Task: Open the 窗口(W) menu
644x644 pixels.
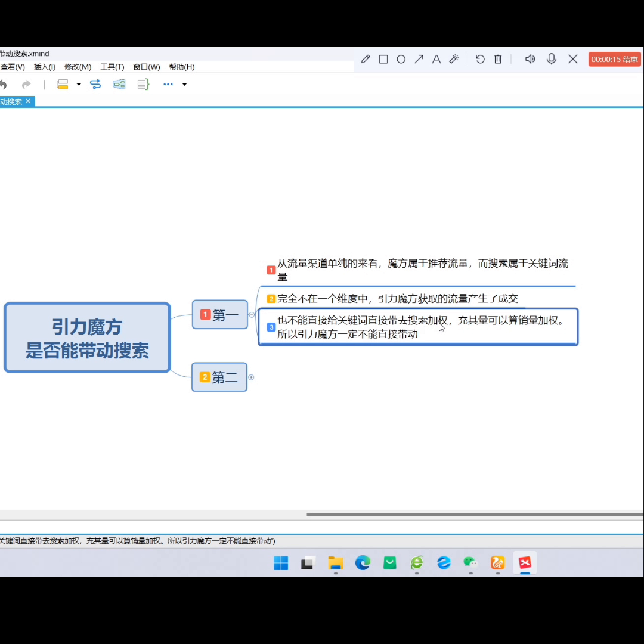Action: coord(146,67)
